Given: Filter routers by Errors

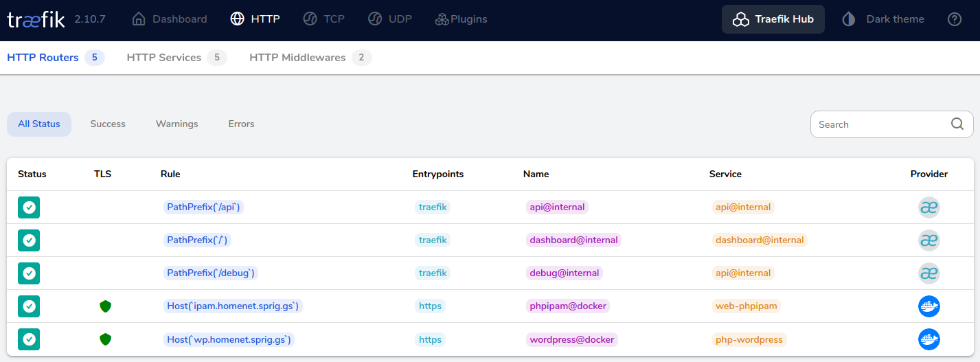Looking at the screenshot, I should tap(241, 124).
